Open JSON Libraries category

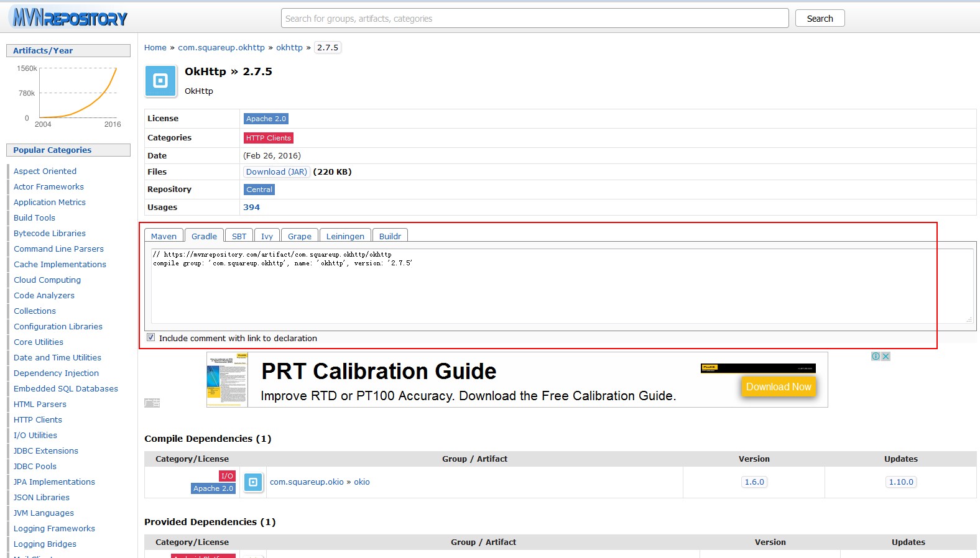tap(42, 498)
